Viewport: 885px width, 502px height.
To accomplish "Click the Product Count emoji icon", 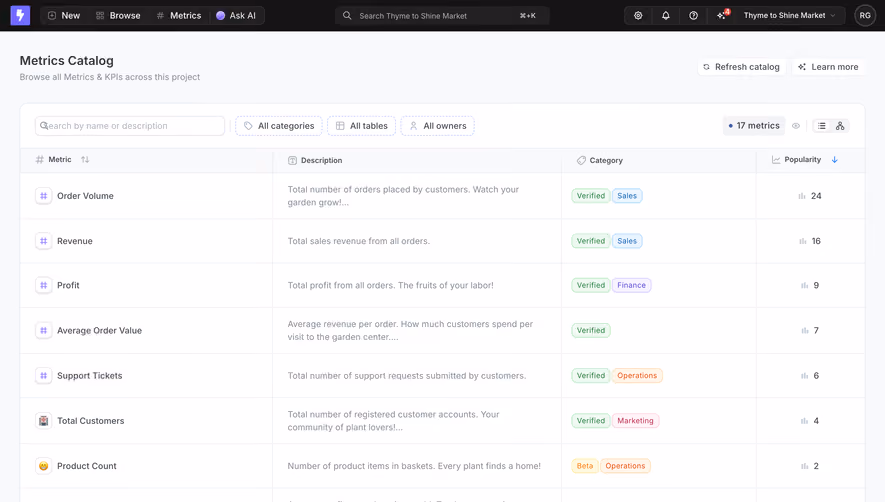I will [43, 466].
